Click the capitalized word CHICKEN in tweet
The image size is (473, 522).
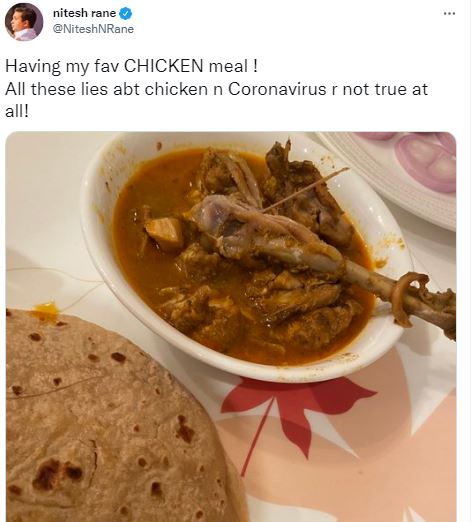click(163, 66)
